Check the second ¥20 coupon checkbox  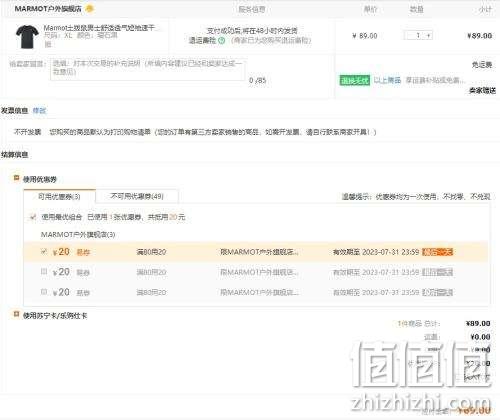tap(43, 272)
